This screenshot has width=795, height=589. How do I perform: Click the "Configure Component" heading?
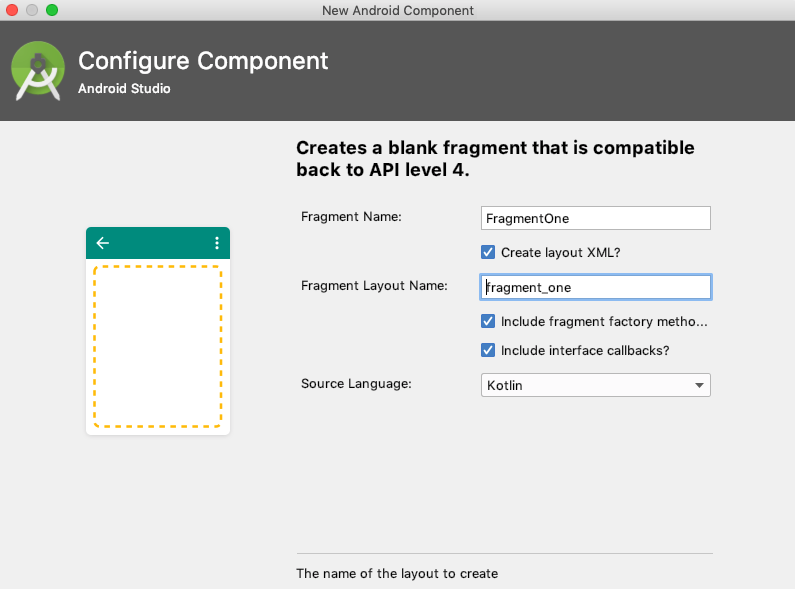203,61
